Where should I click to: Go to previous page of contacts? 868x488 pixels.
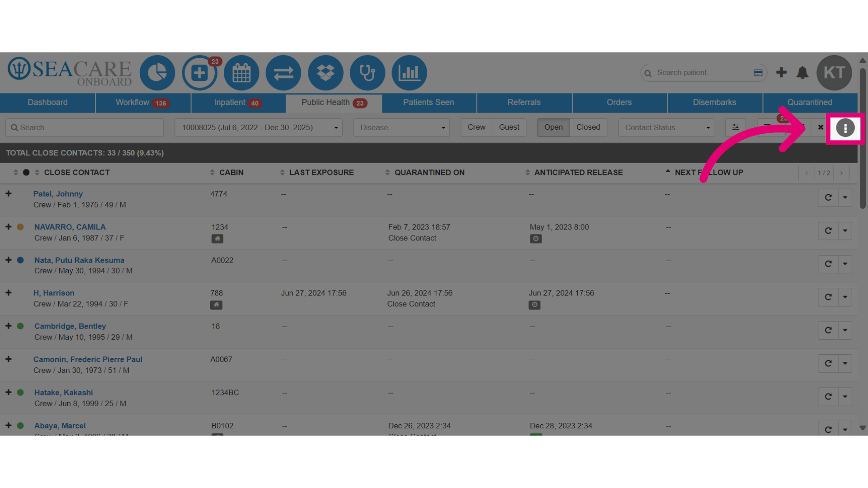click(807, 173)
